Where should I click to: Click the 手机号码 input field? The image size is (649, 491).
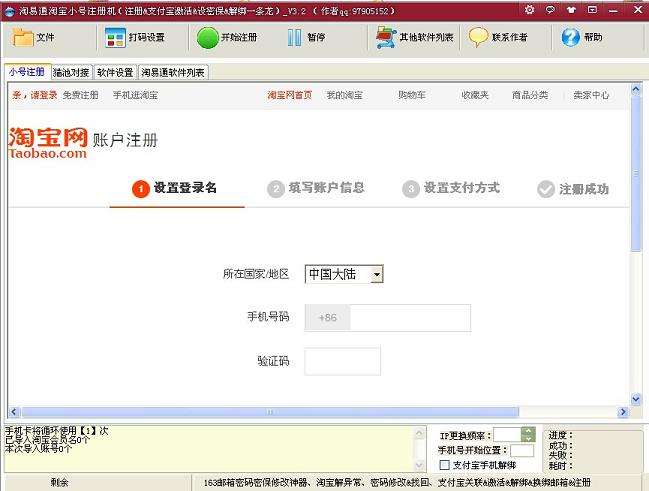[410, 318]
